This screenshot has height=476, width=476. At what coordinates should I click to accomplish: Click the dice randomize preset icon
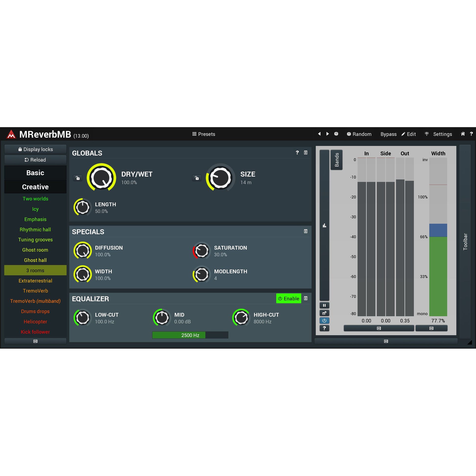[x=336, y=134]
